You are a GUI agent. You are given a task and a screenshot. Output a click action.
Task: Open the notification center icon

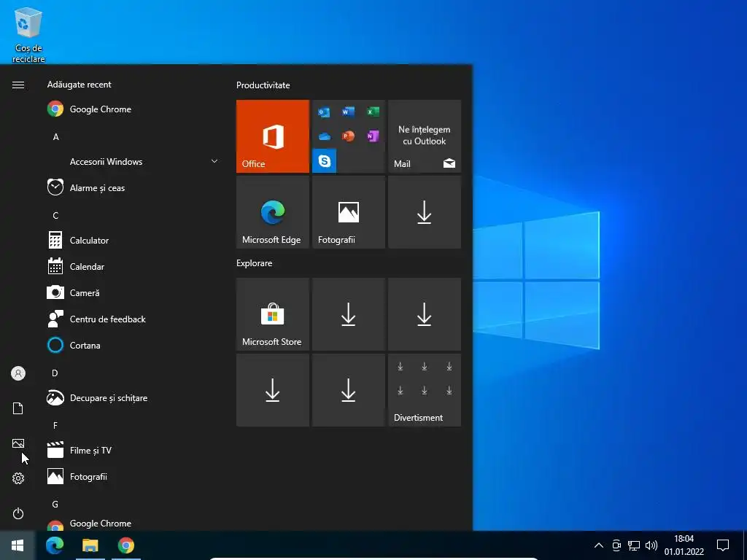pos(723,545)
